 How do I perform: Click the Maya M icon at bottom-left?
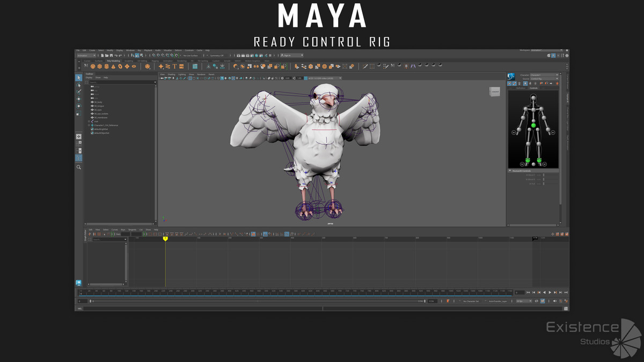pyautogui.click(x=78, y=282)
